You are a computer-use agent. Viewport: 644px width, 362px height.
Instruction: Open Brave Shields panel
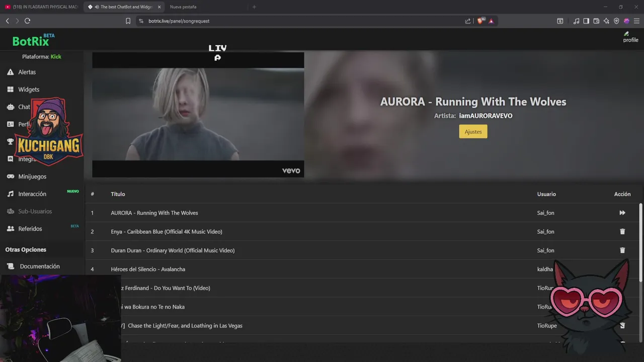coord(480,21)
